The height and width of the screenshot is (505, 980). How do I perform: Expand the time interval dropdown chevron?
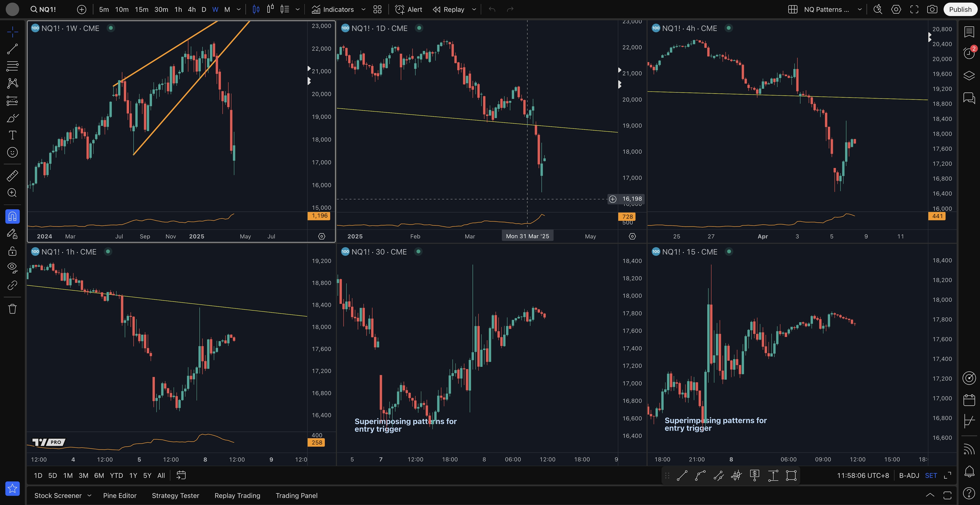pos(239,9)
